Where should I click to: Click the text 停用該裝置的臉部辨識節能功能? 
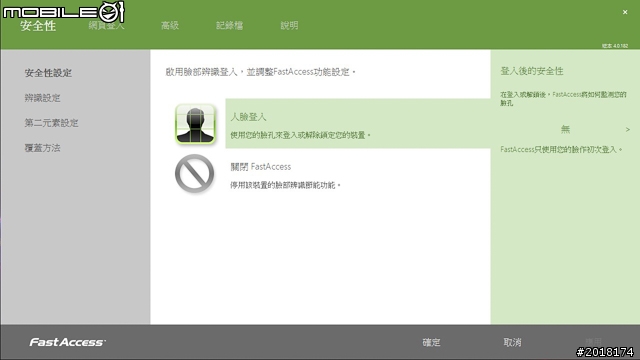click(x=285, y=185)
